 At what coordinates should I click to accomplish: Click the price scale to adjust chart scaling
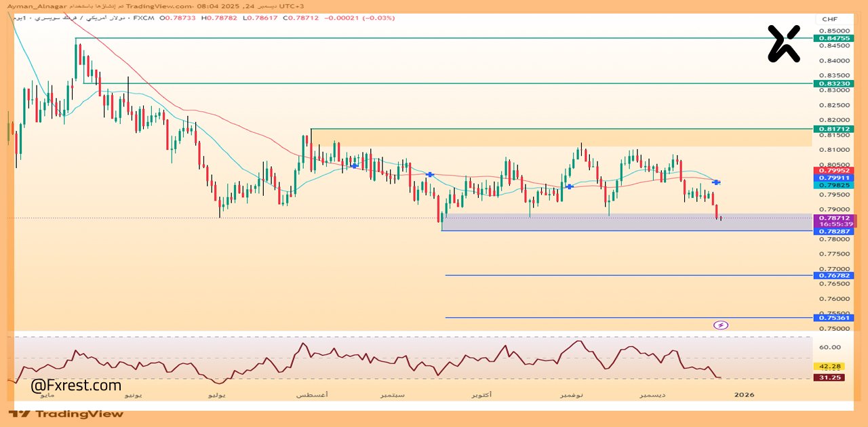click(833, 298)
